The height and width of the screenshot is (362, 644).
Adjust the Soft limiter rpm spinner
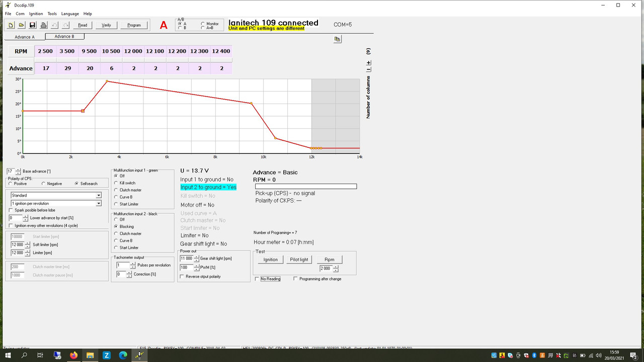27,245
